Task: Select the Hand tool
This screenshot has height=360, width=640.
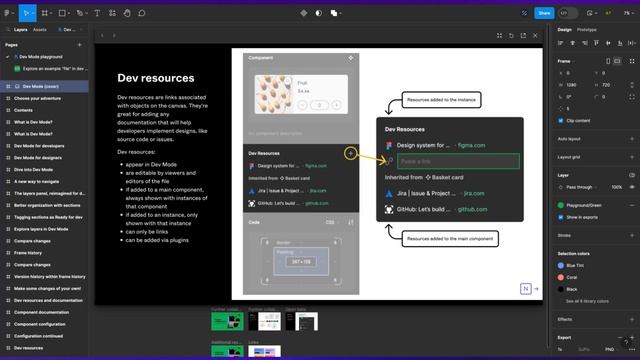Action: click(127, 13)
